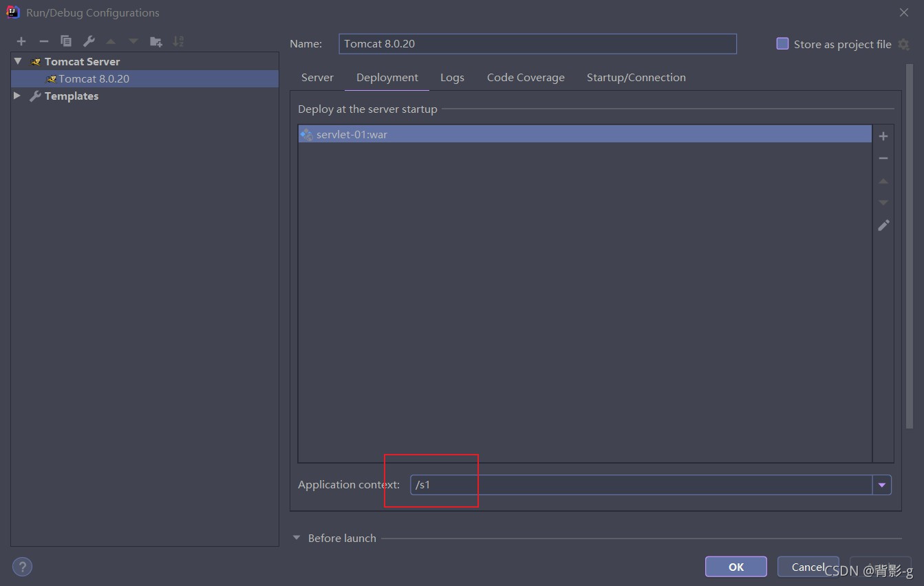This screenshot has height=586, width=924.
Task: Edit the artifact with pencil icon
Action: point(883,225)
